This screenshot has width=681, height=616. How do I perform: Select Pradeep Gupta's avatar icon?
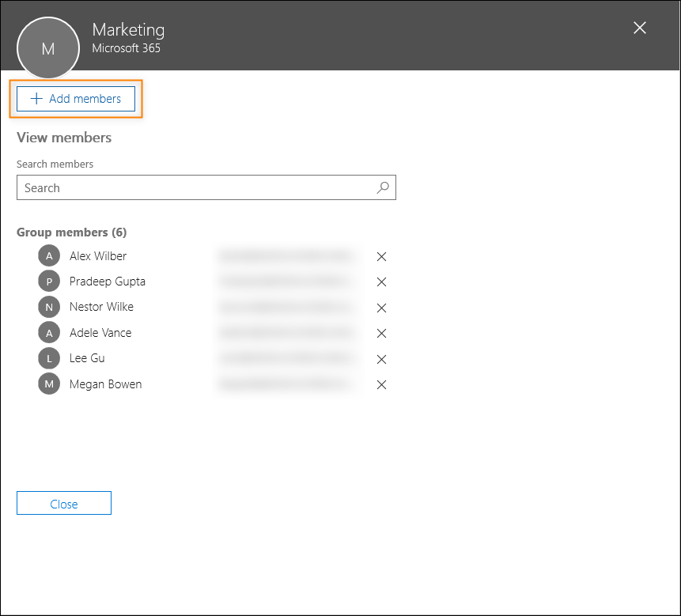[48, 281]
